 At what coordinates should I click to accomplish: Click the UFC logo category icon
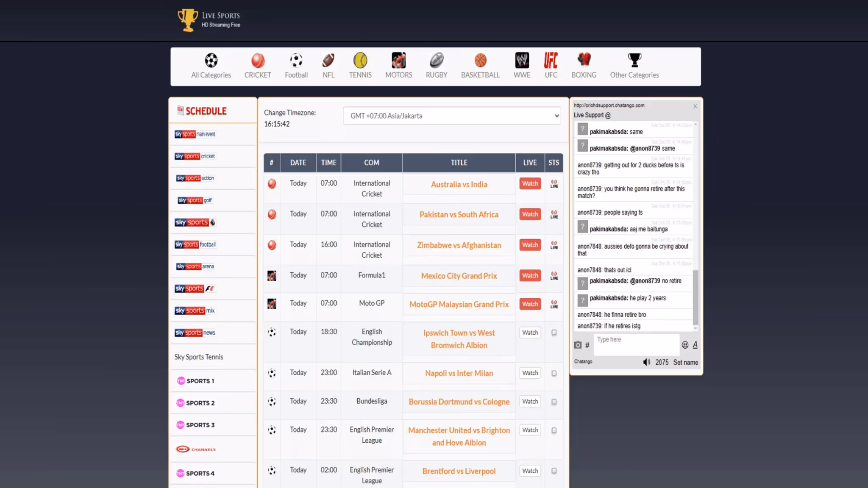click(x=551, y=61)
